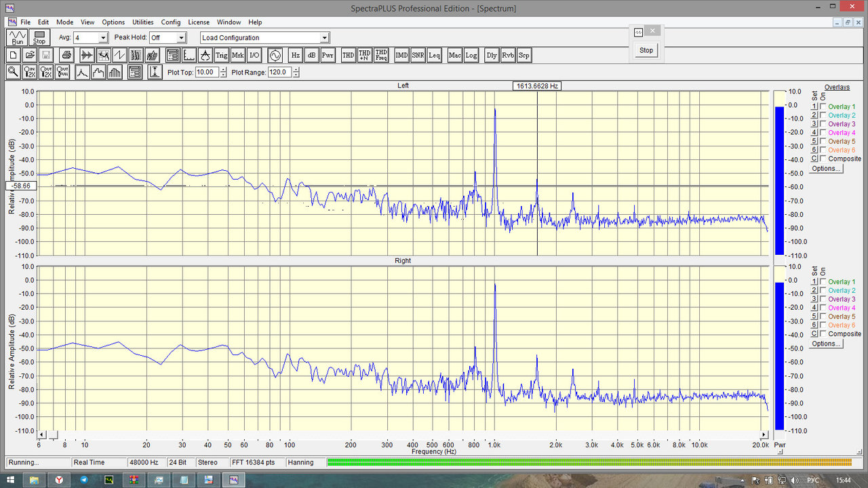Enable the THD+N utility

(365, 55)
